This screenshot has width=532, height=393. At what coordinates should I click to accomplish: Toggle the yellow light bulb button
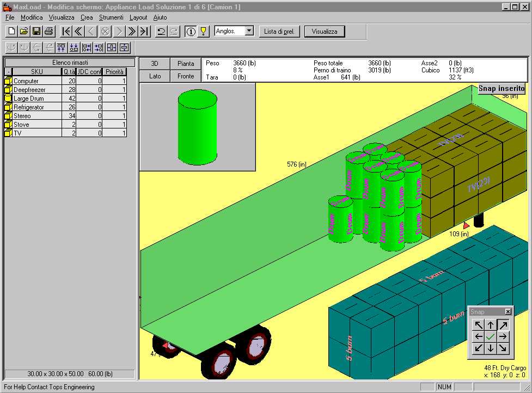point(203,32)
